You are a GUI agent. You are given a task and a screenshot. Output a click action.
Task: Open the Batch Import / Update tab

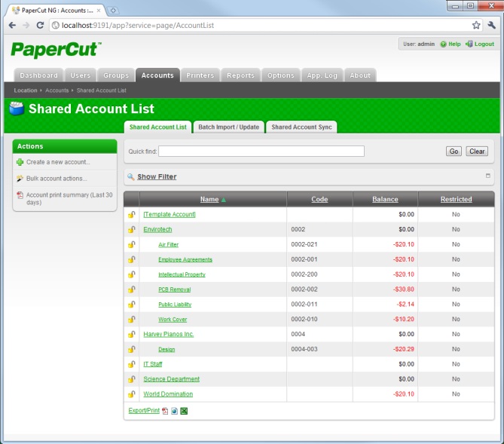(228, 127)
